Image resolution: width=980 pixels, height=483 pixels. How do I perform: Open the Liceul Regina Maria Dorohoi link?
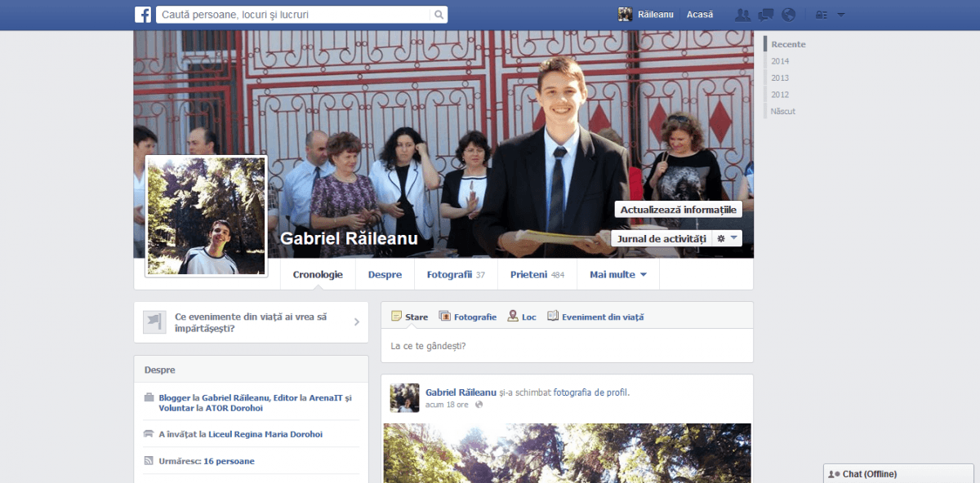click(265, 434)
